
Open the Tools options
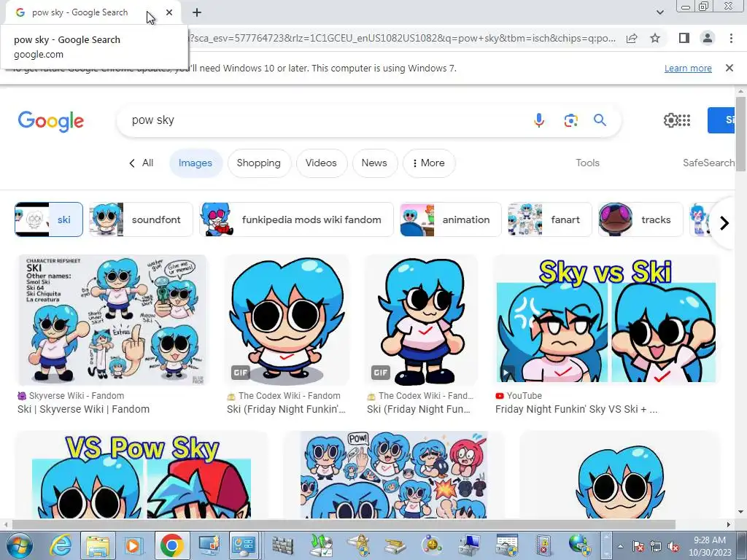[x=587, y=163]
